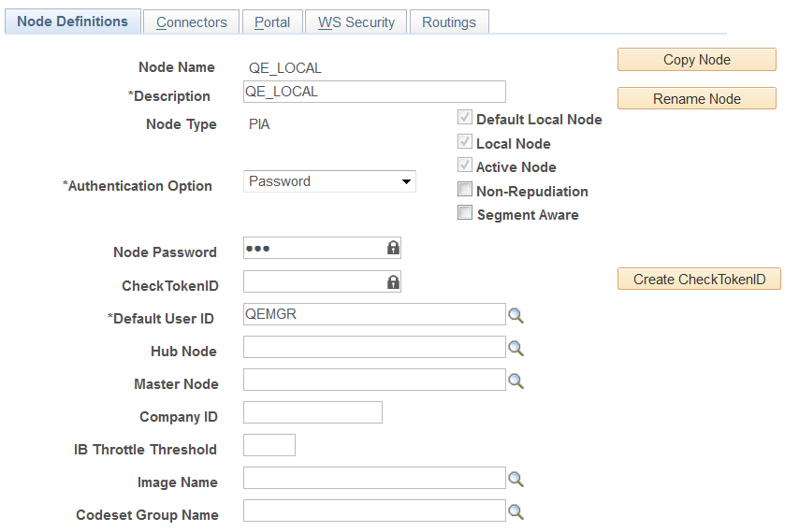Viewport: 799px width, 532px height.
Task: Focus the Image Name input field
Action: 374,478
